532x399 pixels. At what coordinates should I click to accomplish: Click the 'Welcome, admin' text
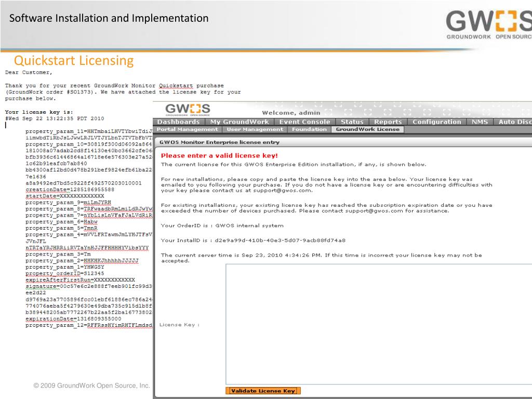[291, 113]
